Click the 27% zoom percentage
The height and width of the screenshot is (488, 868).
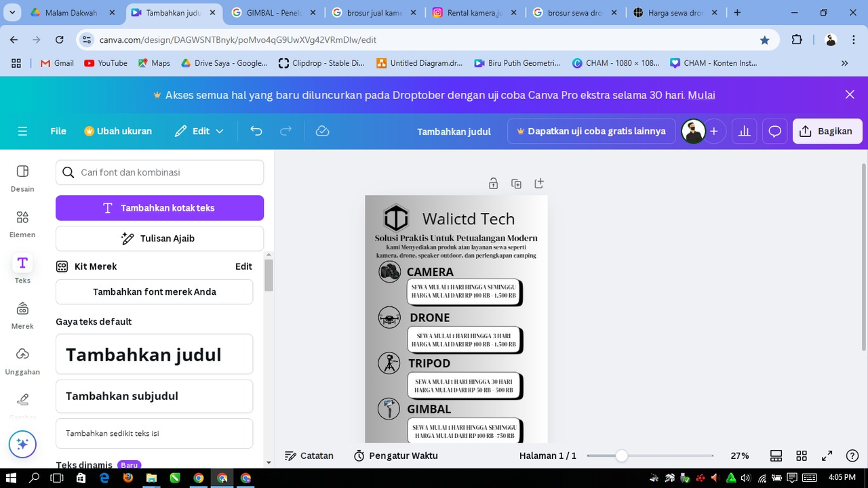coord(740,456)
